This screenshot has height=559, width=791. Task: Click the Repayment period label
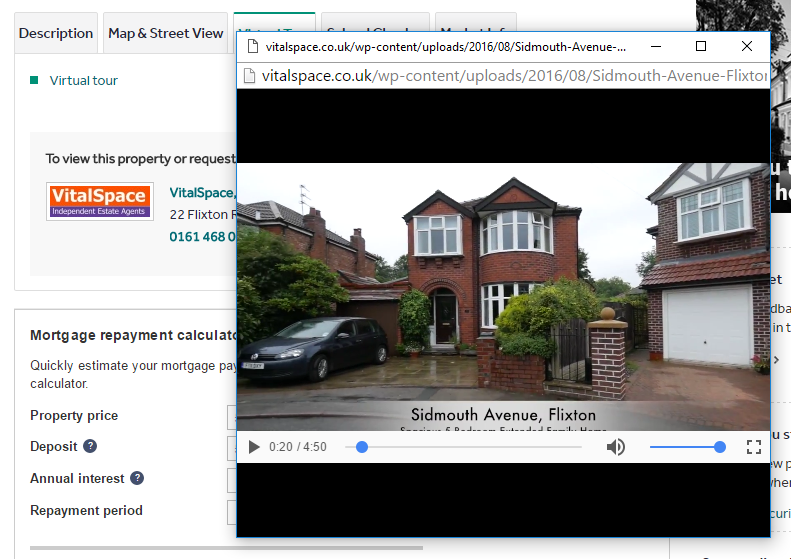[x=86, y=511]
